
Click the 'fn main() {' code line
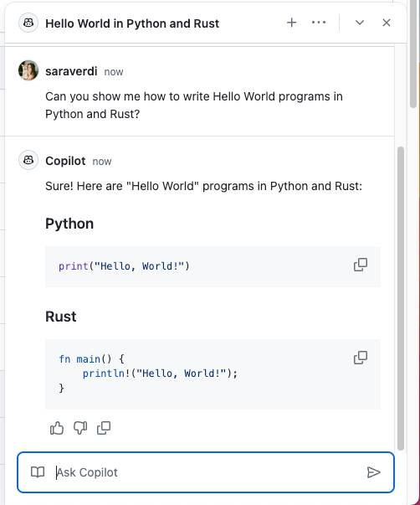tap(91, 359)
